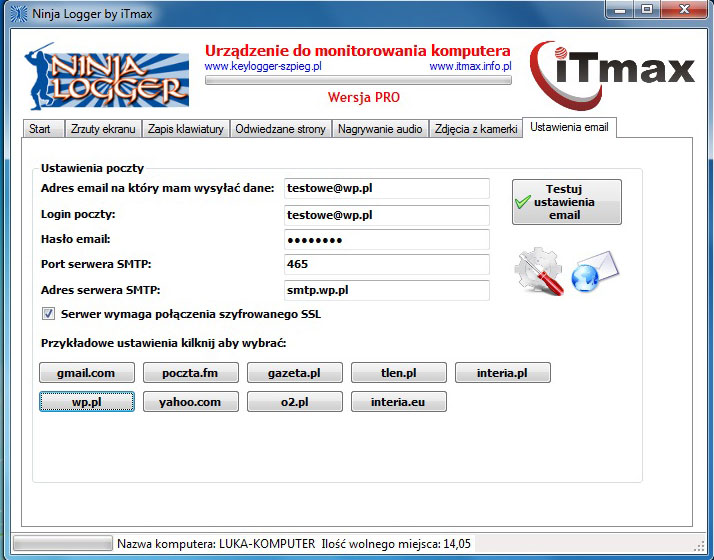Click the Wersja PRO text
This screenshot has width=714, height=560.
[x=363, y=97]
